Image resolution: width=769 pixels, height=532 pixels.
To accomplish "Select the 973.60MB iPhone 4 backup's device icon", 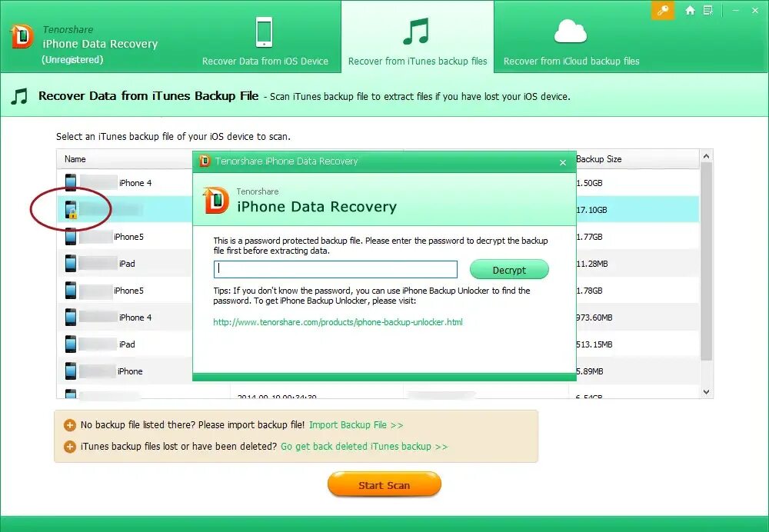I will (71, 318).
